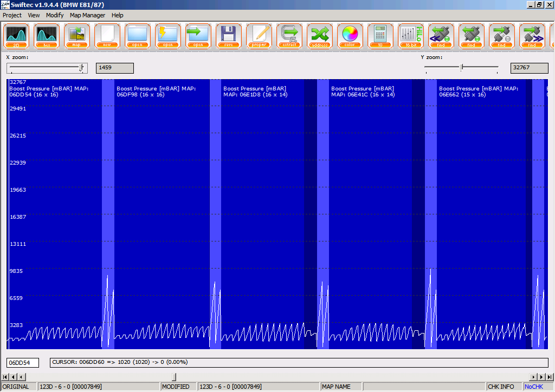555x392 pixels.
Task: Click the CHK INFO status label
Action: [x=505, y=387]
